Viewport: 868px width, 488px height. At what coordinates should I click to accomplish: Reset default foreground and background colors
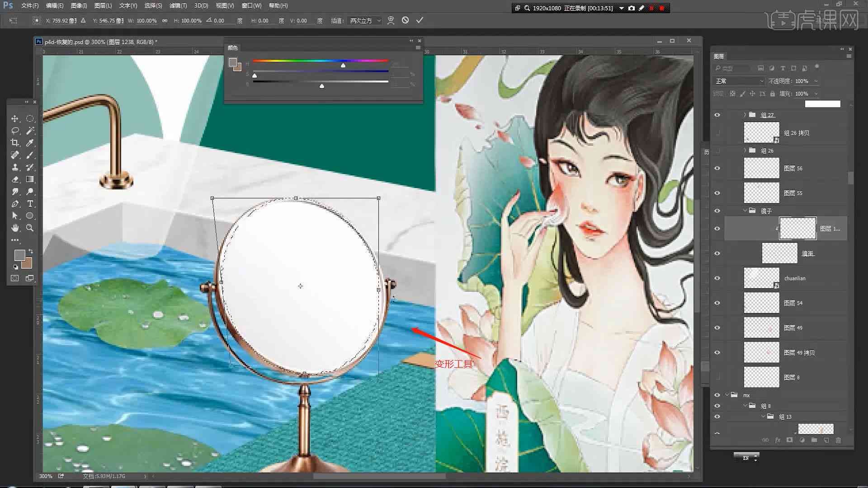click(x=15, y=267)
